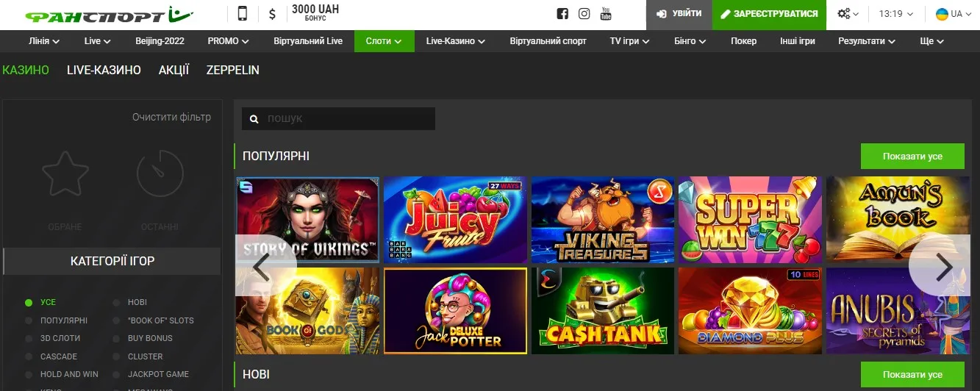980x391 pixels.
Task: Open the Diamond Plus game thumbnail
Action: coord(750,311)
